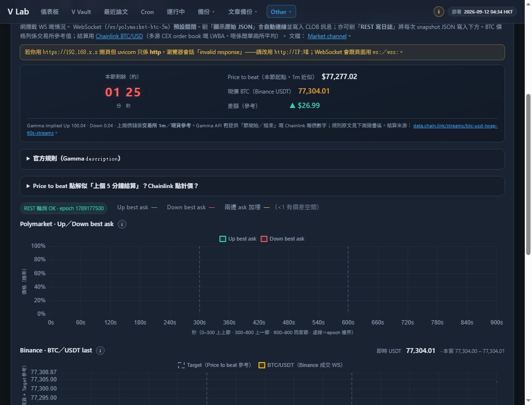The height and width of the screenshot is (405, 532).
Task: Open 運行中 in the navigation
Action: (x=176, y=12)
